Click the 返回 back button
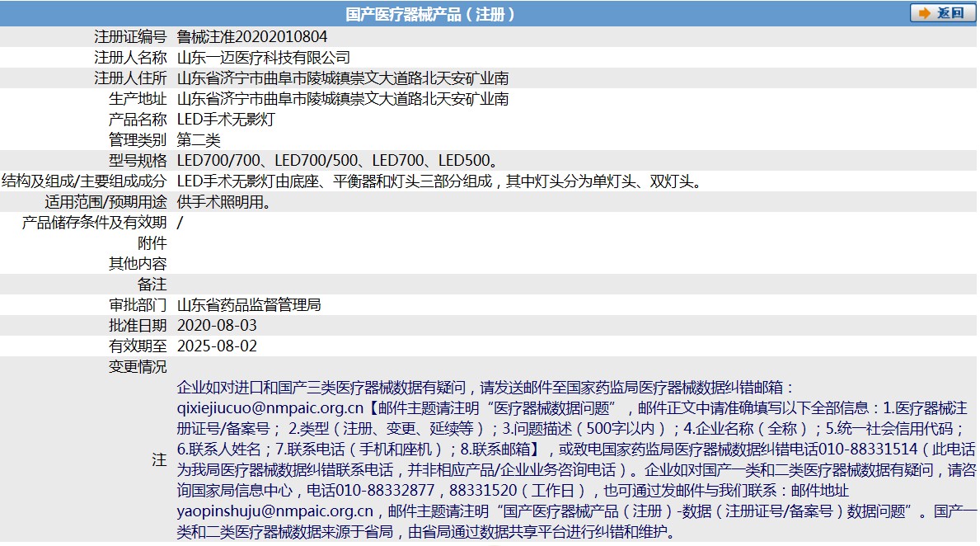This screenshot has width=980, height=546. coord(943,13)
